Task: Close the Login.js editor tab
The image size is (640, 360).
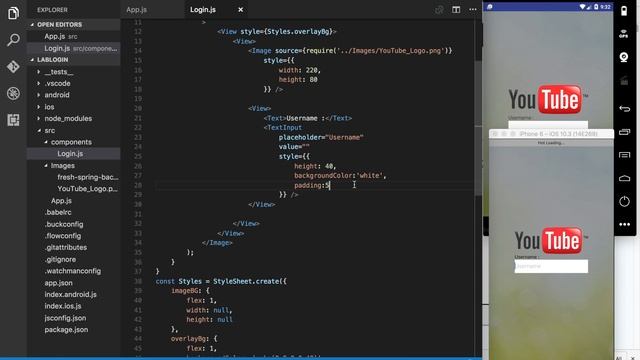Action: click(241, 10)
